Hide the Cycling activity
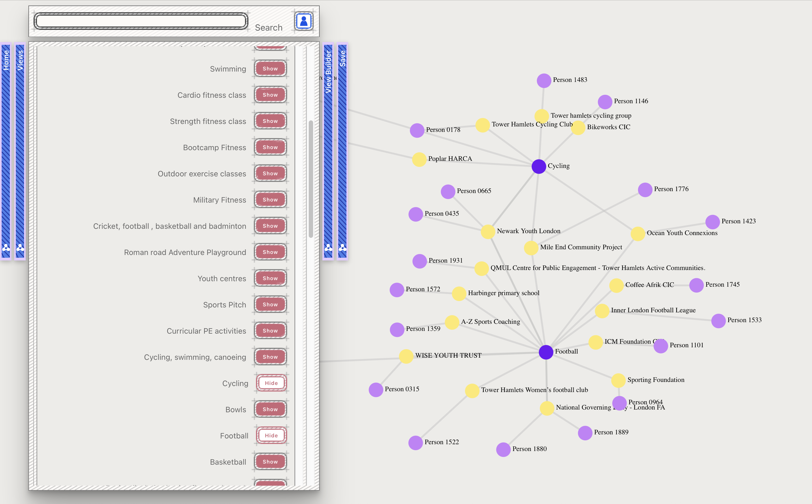Viewport: 812px width, 504px height. point(271,383)
